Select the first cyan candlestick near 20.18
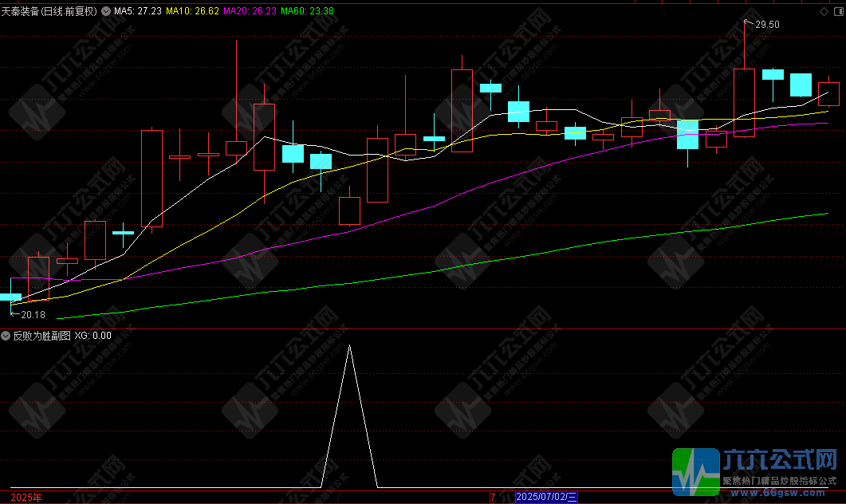The height and width of the screenshot is (504, 846). point(10,297)
